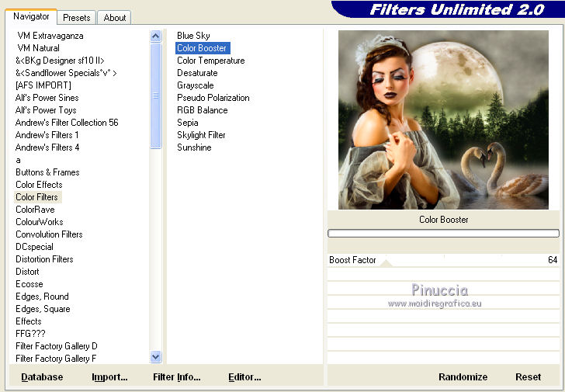Select Distort category
The image size is (565, 392).
point(27,272)
